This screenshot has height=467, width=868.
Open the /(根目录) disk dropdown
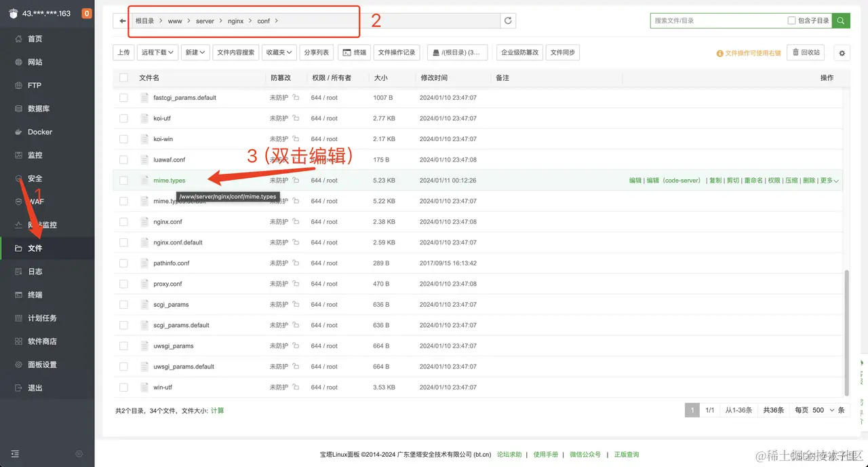point(457,53)
